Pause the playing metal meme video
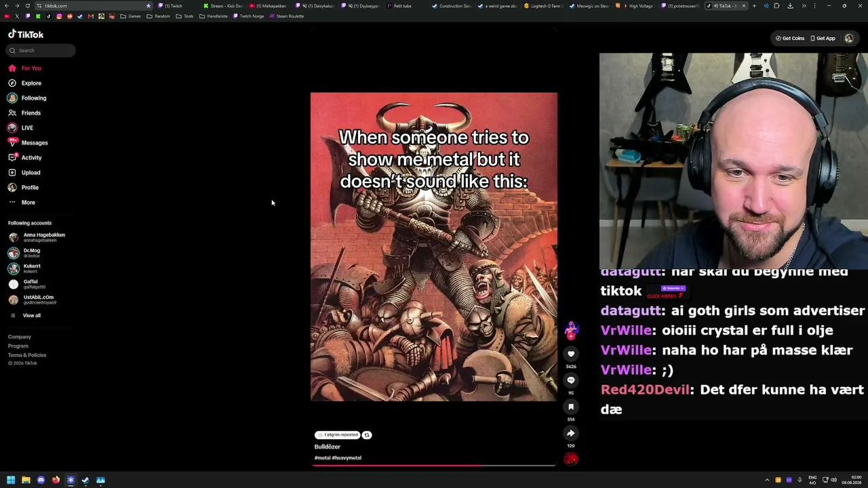868x488 pixels. [434, 247]
